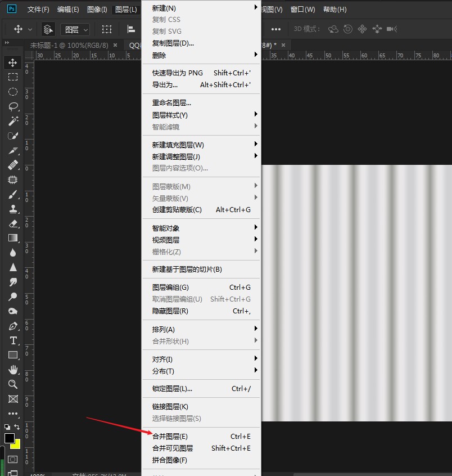Choose 拼合图像(F) menu entry

(x=201, y=460)
